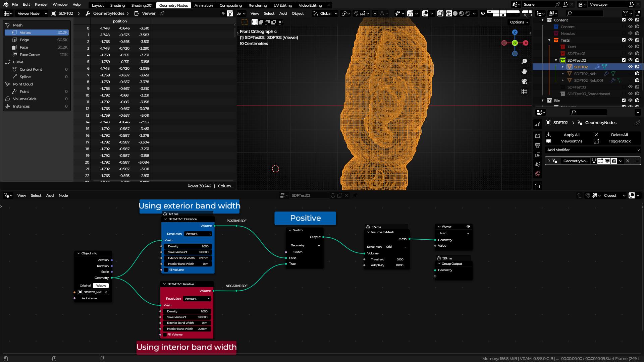
Task: Click the Blender logo menu icon
Action: coord(6,4)
